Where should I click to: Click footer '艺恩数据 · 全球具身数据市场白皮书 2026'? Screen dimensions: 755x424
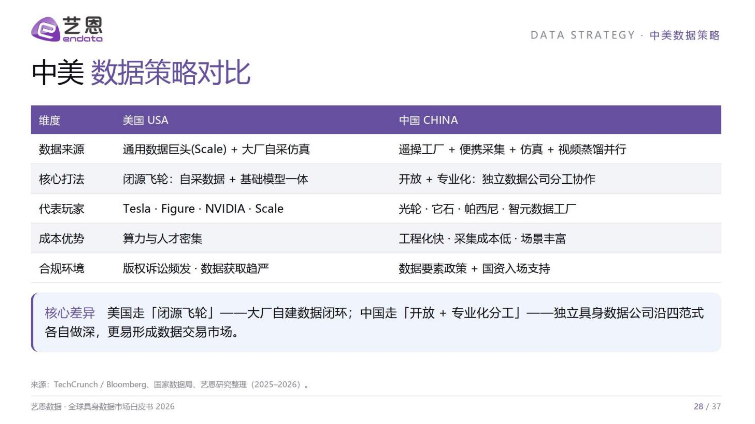(103, 407)
